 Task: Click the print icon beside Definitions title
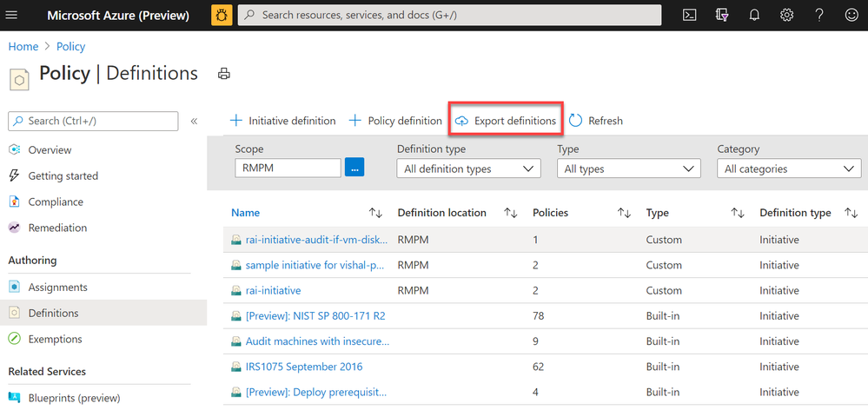223,74
